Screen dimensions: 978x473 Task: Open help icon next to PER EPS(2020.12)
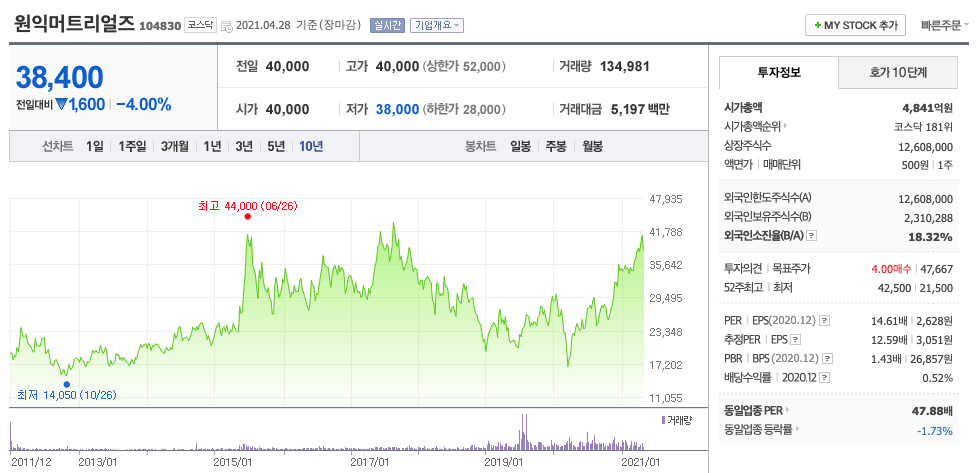(824, 321)
